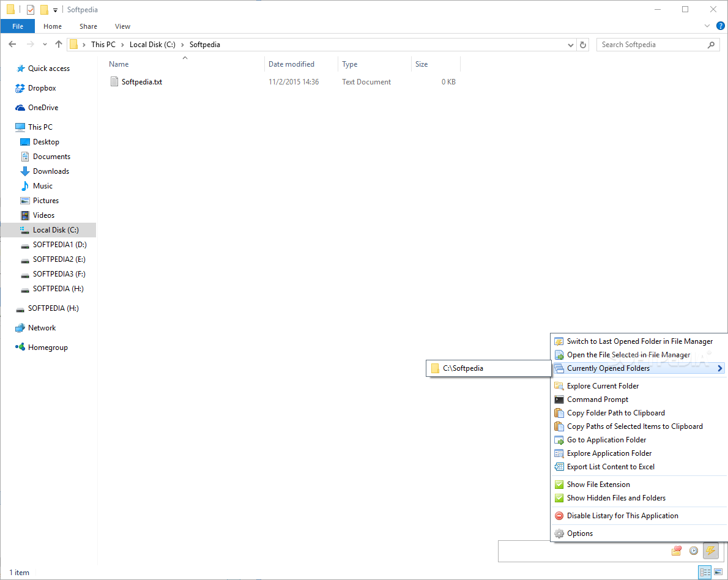
Task: Open the Explorer help question mark
Action: coord(721,26)
